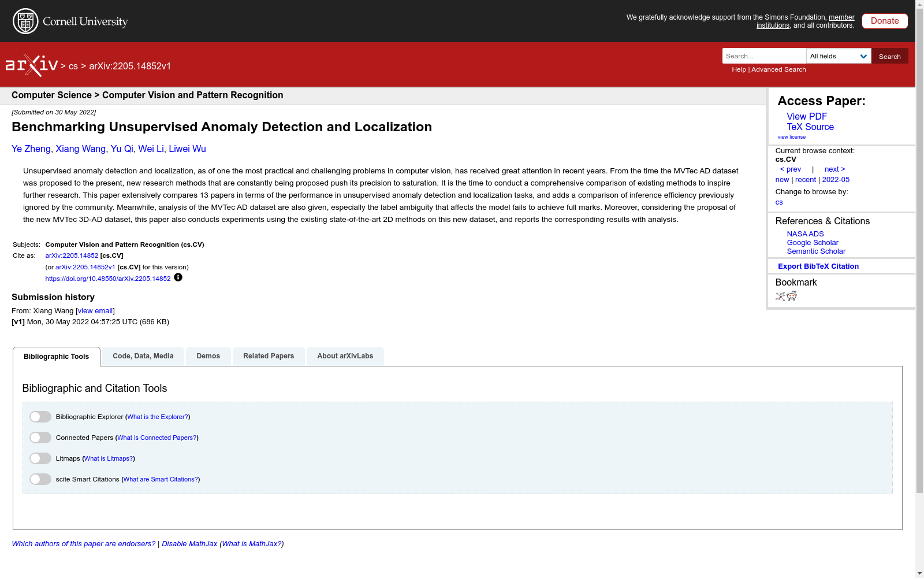
Task: Click the cs breadcrumb link
Action: [x=73, y=66]
